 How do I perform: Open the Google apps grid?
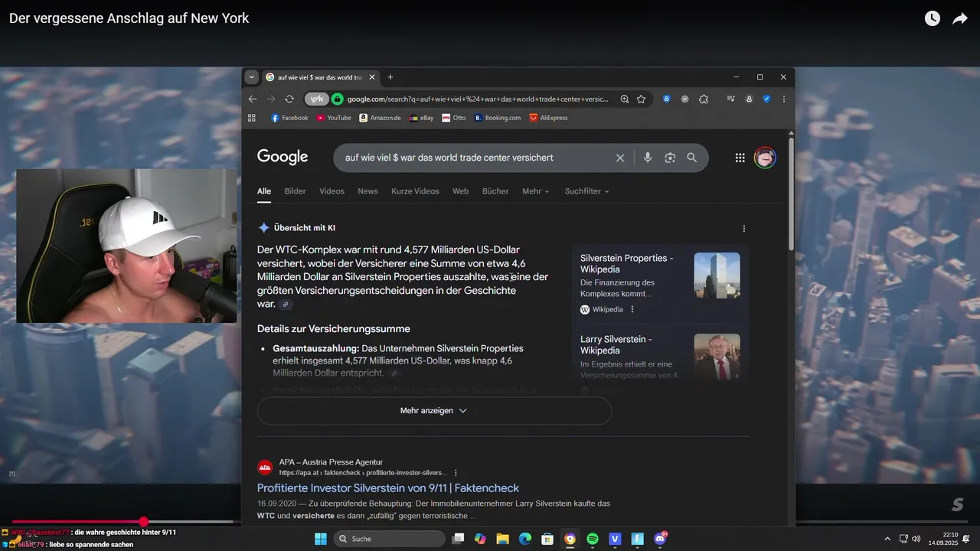click(x=740, y=158)
